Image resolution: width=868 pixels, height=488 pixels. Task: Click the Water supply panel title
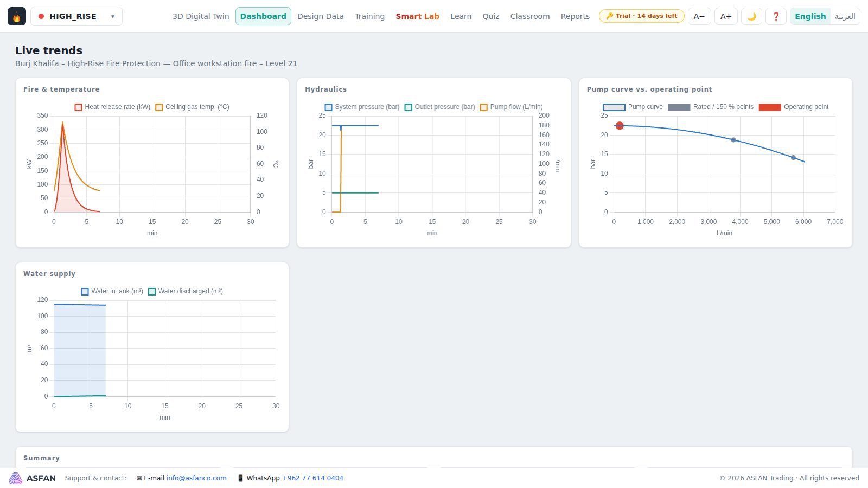[49, 274]
